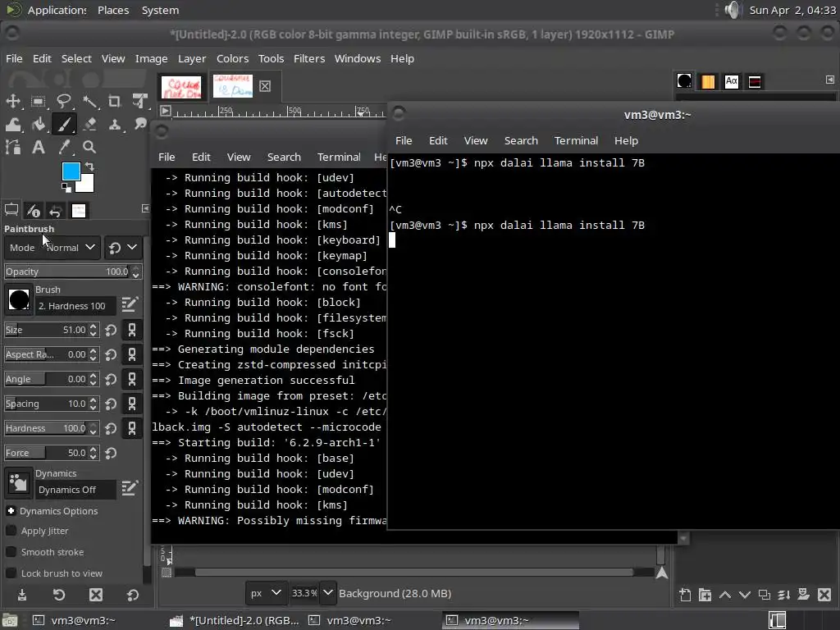
Task: Select the Free Select lasso tool
Action: [x=64, y=101]
